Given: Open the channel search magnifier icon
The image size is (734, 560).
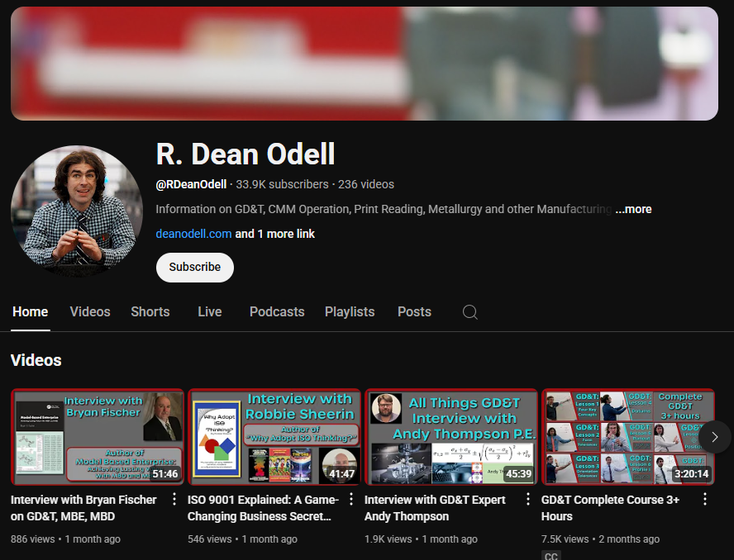Looking at the screenshot, I should [x=470, y=312].
